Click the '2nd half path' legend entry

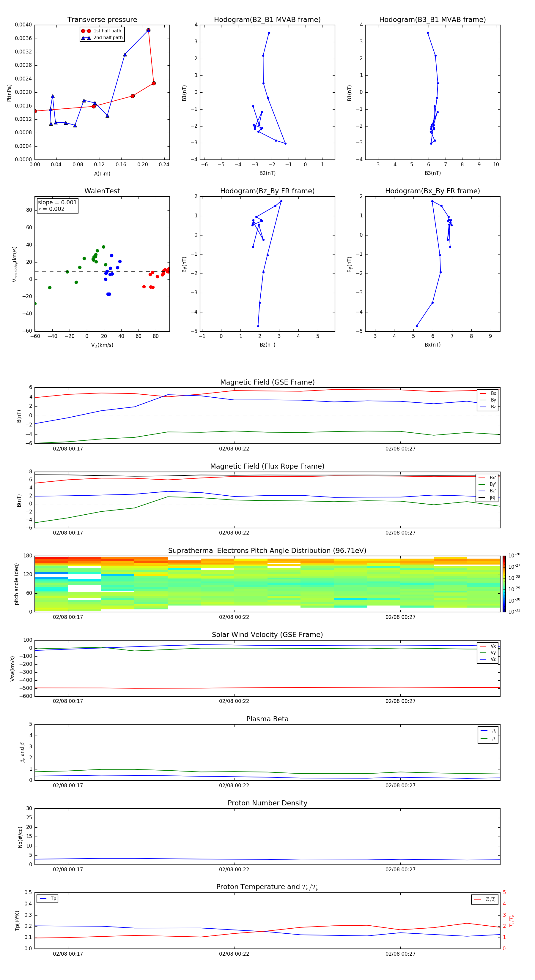(x=102, y=38)
